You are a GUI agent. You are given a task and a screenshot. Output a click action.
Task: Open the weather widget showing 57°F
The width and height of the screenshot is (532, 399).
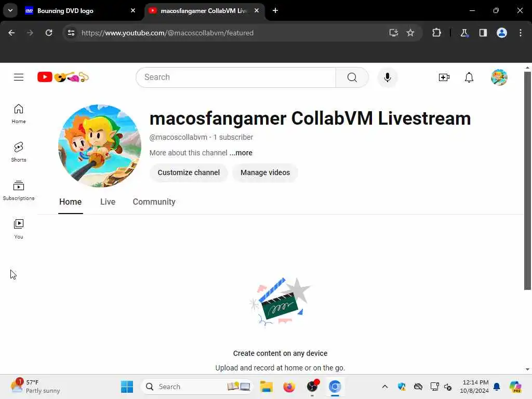coord(35,387)
